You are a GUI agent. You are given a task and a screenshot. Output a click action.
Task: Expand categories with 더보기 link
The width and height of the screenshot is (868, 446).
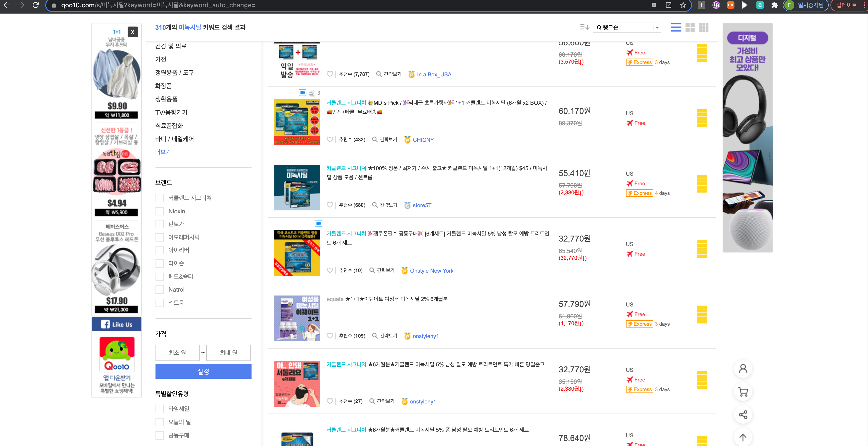pyautogui.click(x=163, y=152)
